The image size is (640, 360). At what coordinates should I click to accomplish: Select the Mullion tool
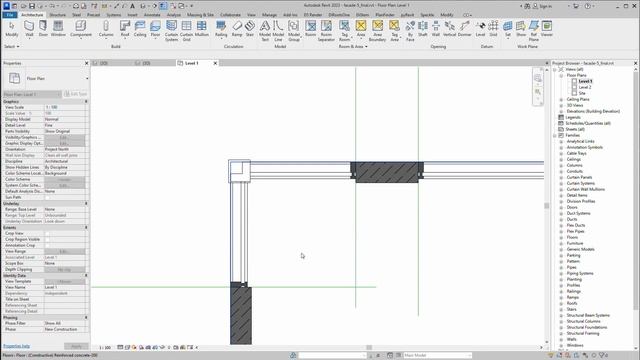click(x=202, y=29)
